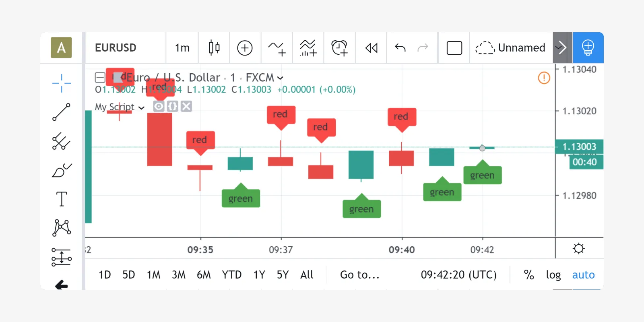Image resolution: width=644 pixels, height=322 pixels.
Task: Open the pitchfork tools
Action: (62, 141)
